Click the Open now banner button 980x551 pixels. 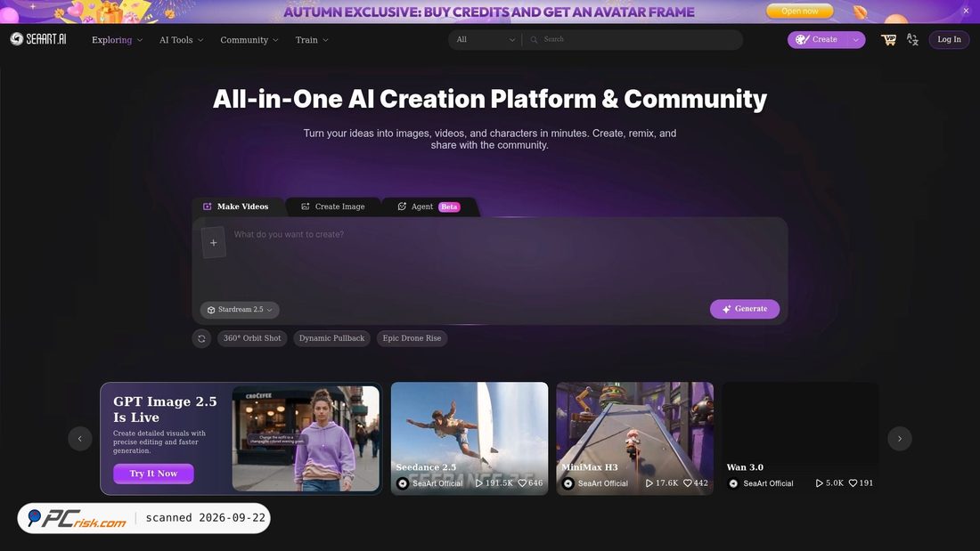(x=799, y=12)
